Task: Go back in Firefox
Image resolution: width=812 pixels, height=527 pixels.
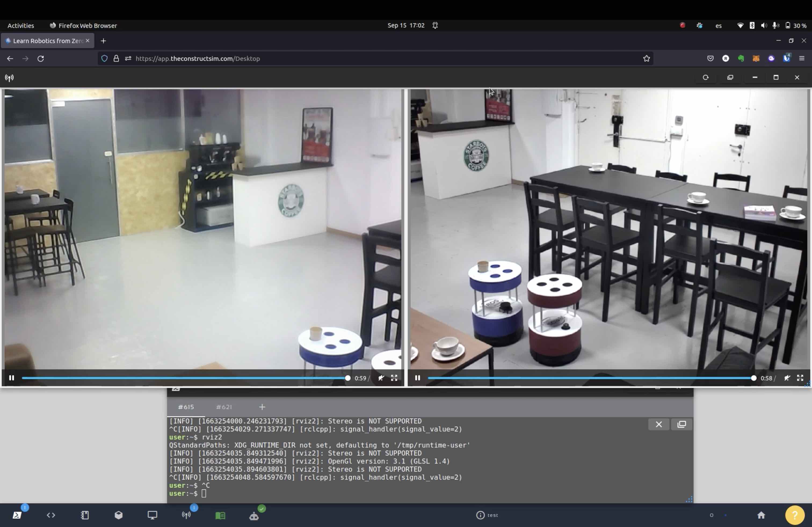Action: [10, 59]
